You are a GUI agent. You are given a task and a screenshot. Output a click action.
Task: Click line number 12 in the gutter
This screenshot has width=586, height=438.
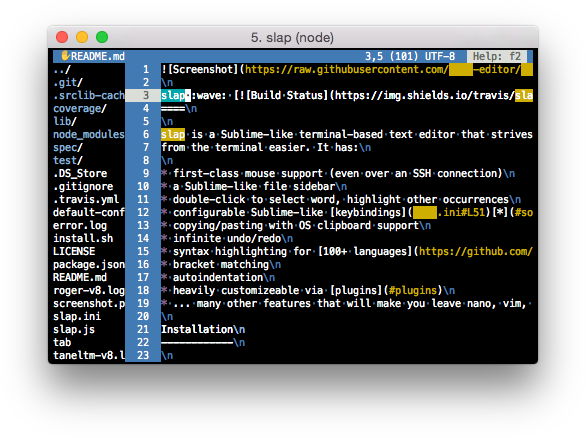(143, 212)
